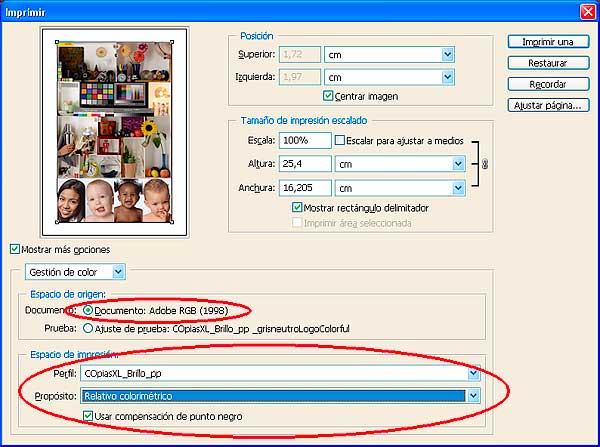Image resolution: width=600 pixels, height=447 pixels.
Task: Open the Izquierda units dropdown
Action: coord(447,77)
